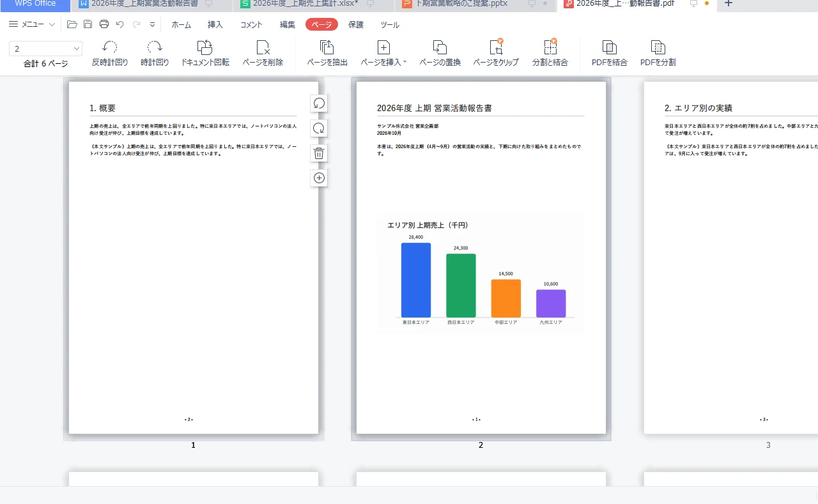
Task: Select the Crop Page tool (ページをクリップ)
Action: point(496,47)
